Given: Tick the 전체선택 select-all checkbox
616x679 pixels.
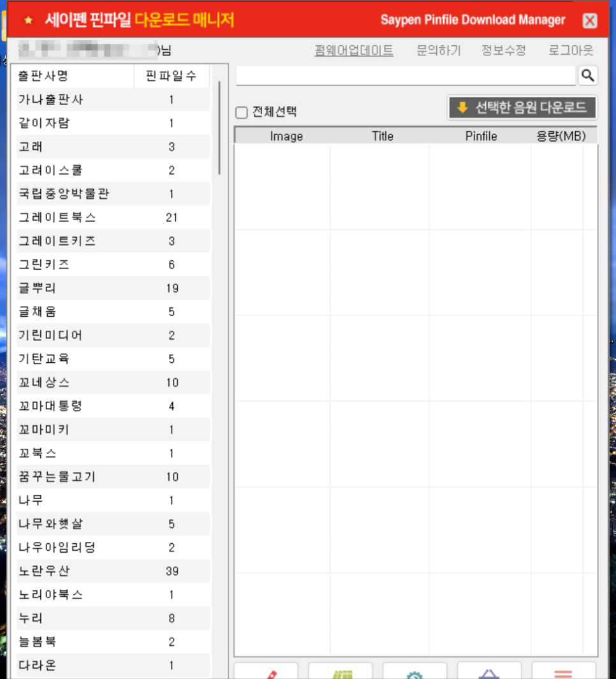Looking at the screenshot, I should click(241, 113).
